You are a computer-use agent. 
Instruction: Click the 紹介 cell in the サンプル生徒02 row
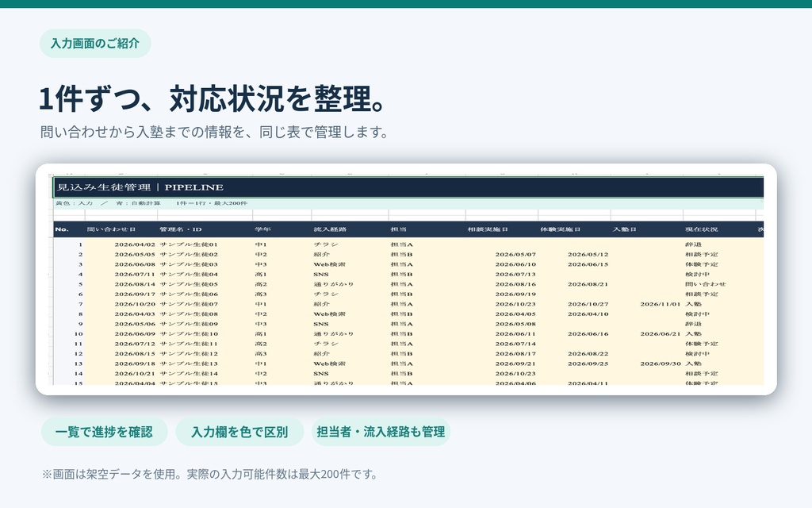(322, 255)
